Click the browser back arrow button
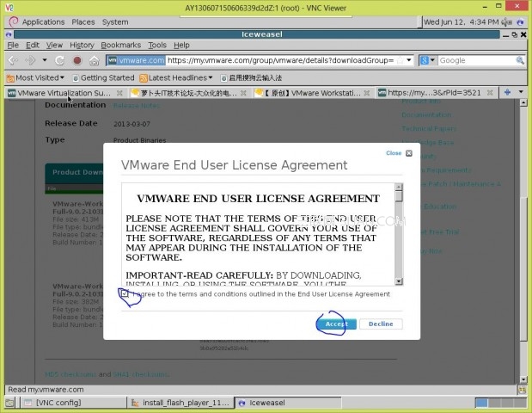 [13, 60]
